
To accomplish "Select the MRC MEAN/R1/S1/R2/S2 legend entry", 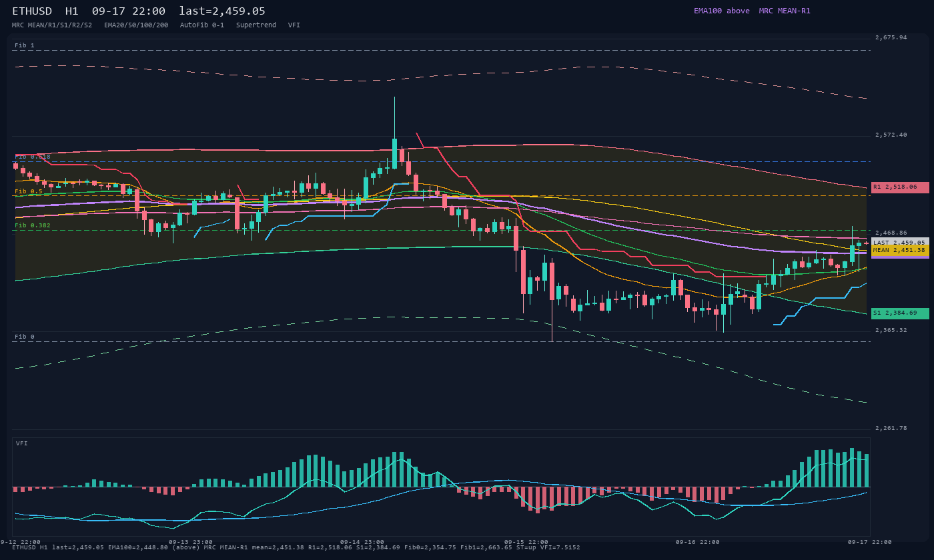I will click(x=52, y=25).
